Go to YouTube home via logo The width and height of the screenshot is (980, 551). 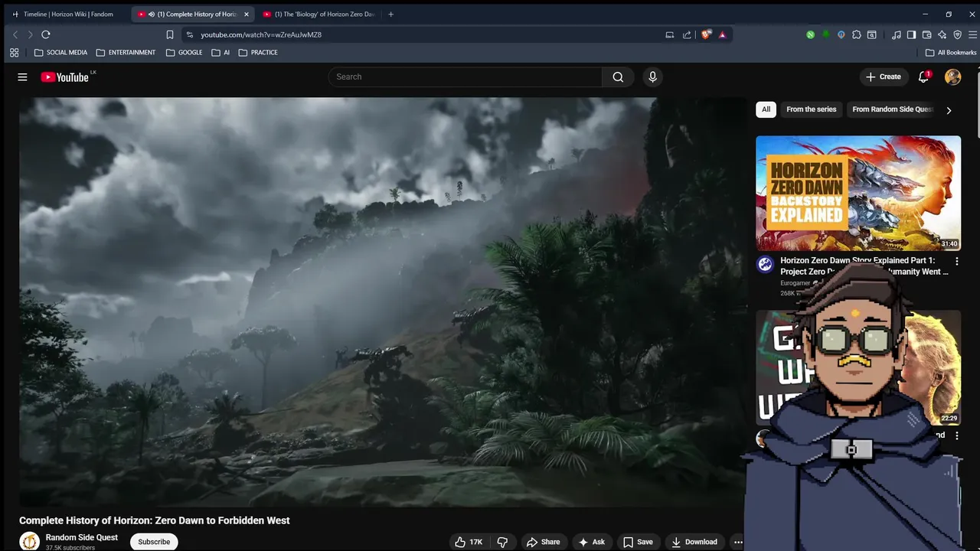[64, 77]
